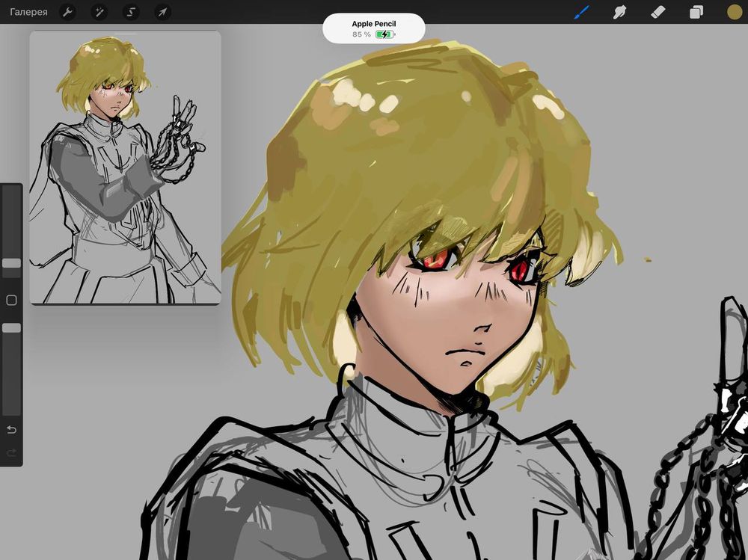748x560 pixels.
Task: Open the Layers panel
Action: point(696,12)
